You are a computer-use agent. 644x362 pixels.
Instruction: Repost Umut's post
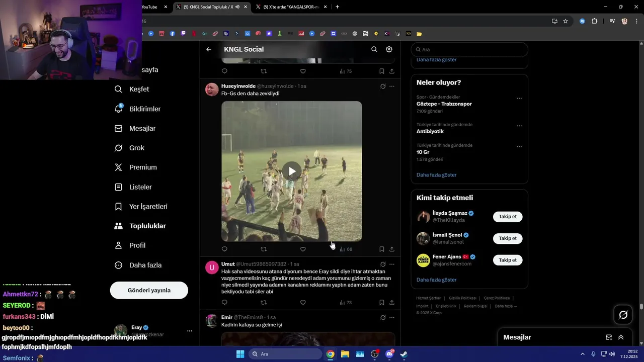click(x=264, y=302)
